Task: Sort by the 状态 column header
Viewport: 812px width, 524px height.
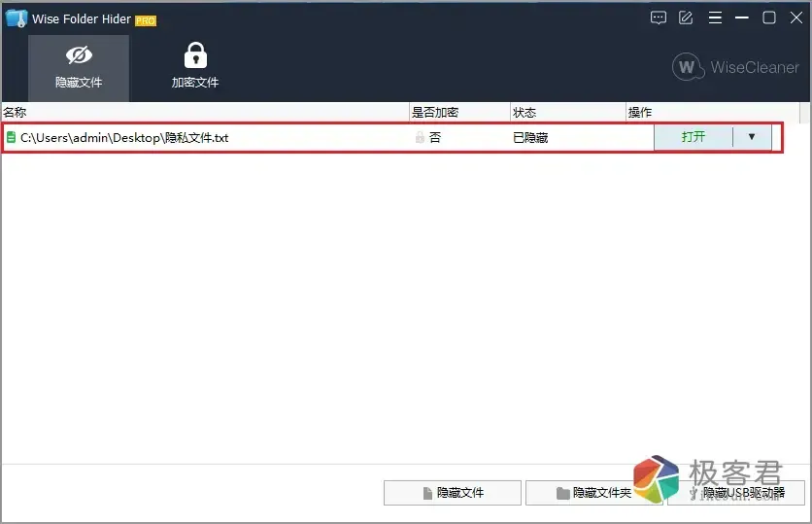Action: click(x=568, y=113)
